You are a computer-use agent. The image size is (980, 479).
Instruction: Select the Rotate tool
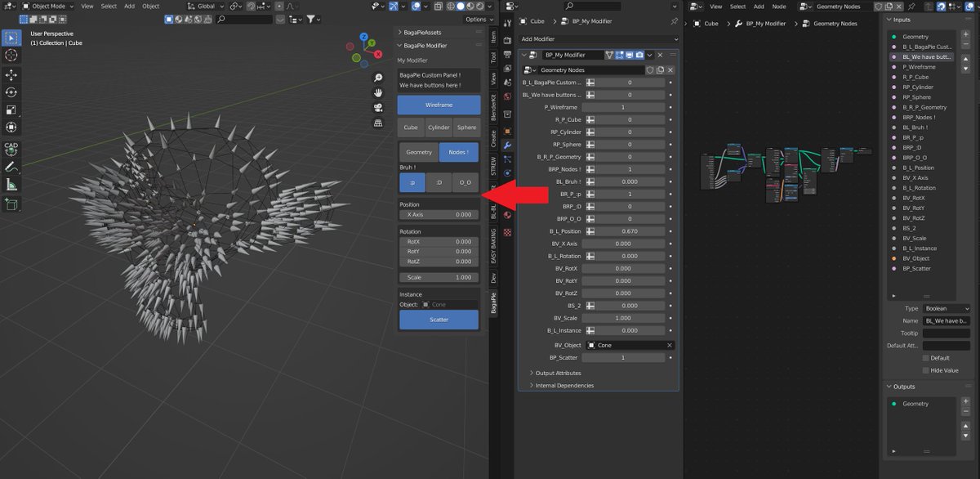11,92
